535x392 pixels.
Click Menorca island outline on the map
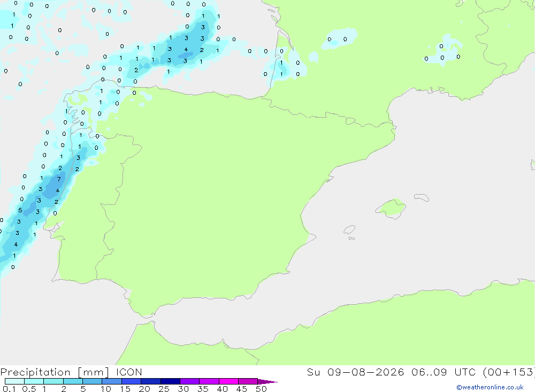point(422,197)
